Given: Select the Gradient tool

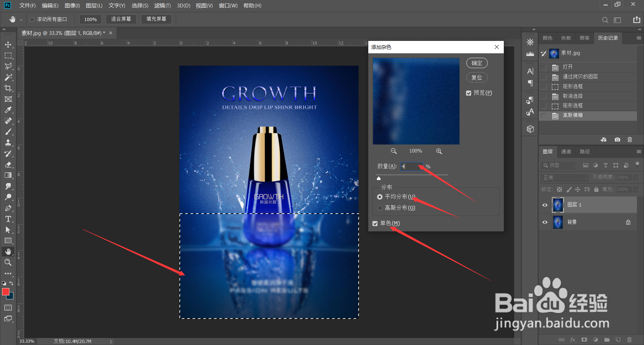Looking at the screenshot, I should click(8, 175).
